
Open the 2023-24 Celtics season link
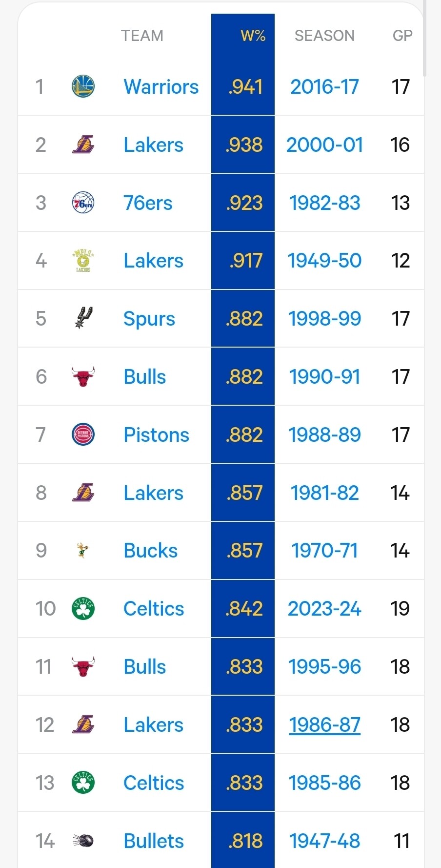tap(324, 609)
